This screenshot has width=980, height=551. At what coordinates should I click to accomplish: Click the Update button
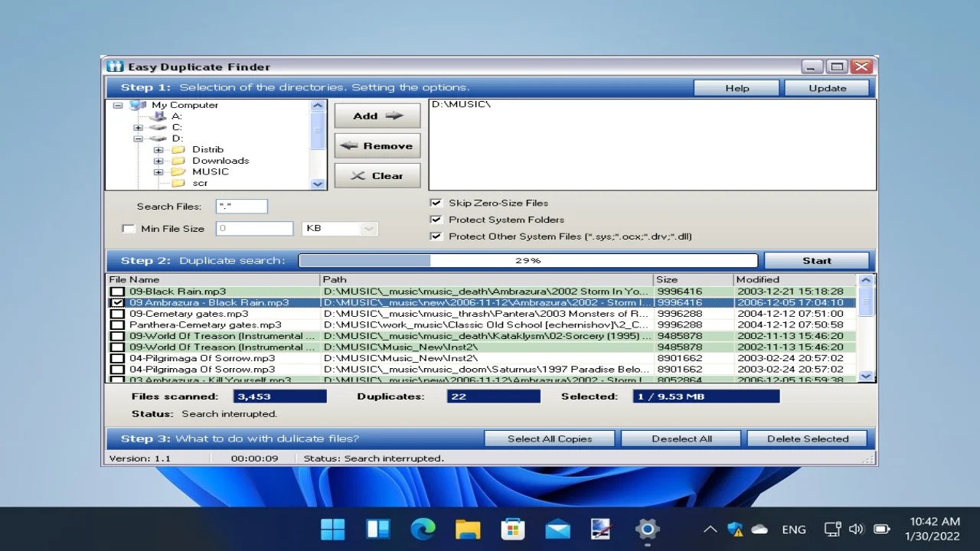click(x=828, y=88)
